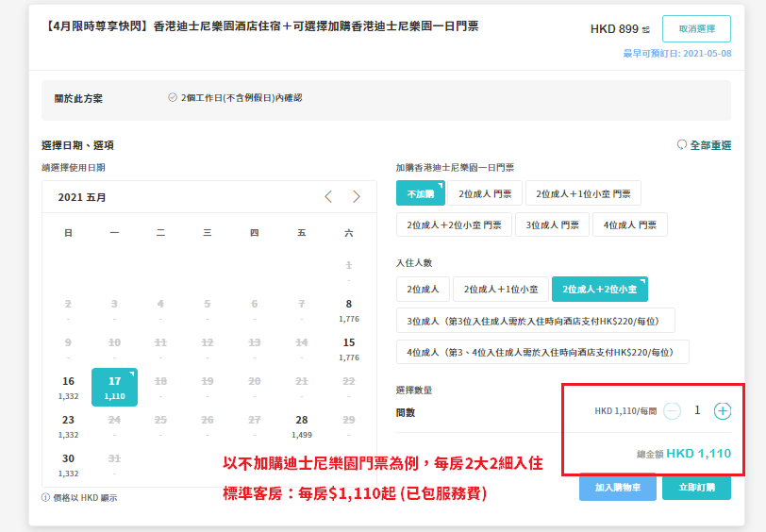
Task: Select 4位成人 門票 option
Action: [630, 224]
